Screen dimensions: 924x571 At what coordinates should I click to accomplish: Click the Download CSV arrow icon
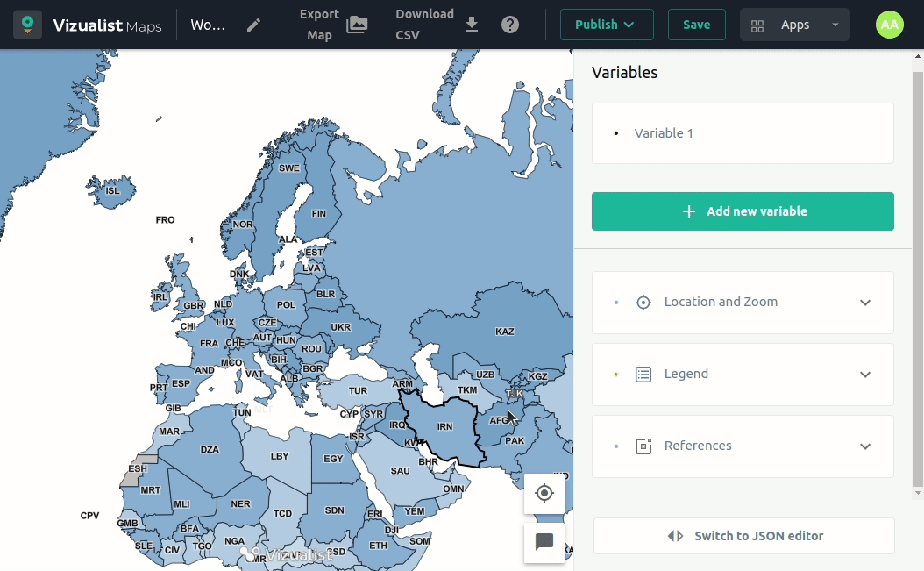click(x=472, y=25)
